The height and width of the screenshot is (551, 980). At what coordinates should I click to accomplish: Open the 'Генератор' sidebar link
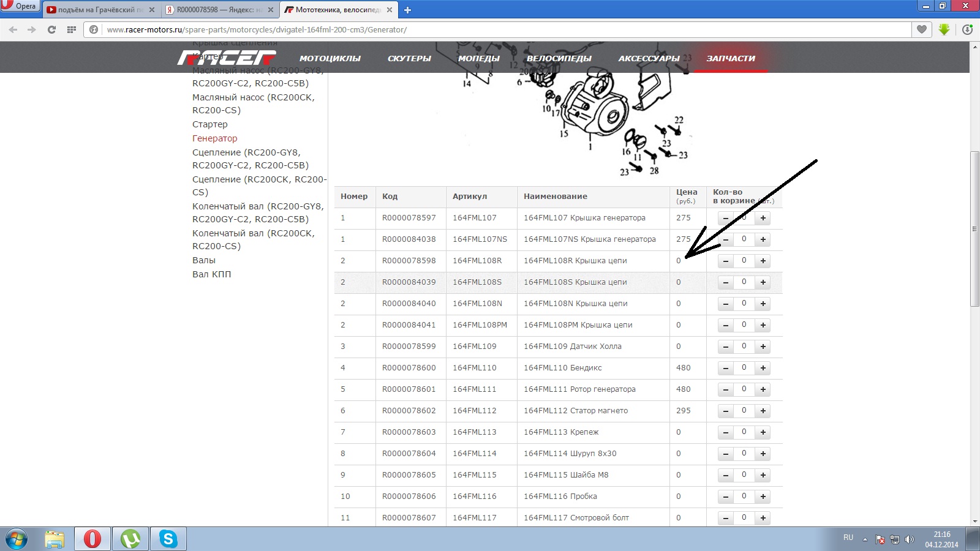215,138
